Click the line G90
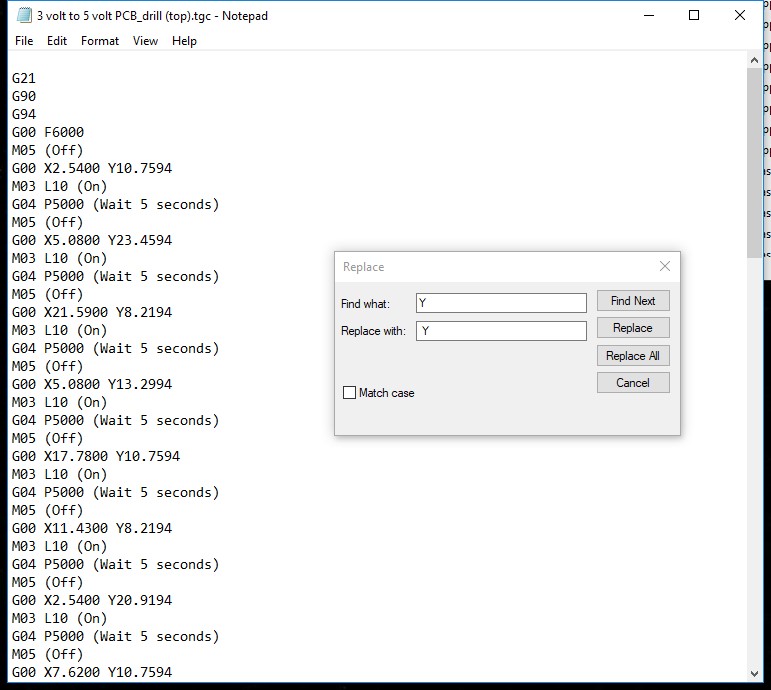 24,96
